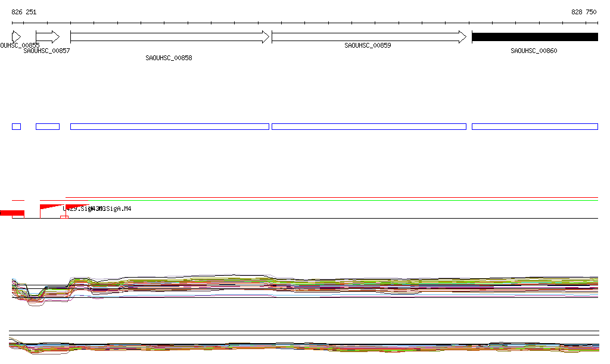Viewport: 610px width, 364px height.
Task: Click the end coordinate 828 750
Action: click(583, 12)
